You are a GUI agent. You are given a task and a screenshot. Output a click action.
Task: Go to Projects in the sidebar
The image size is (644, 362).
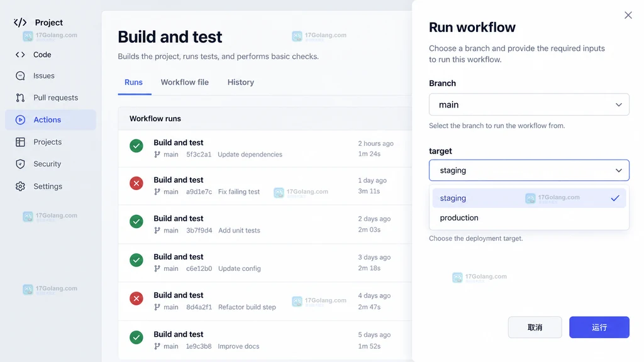48,142
